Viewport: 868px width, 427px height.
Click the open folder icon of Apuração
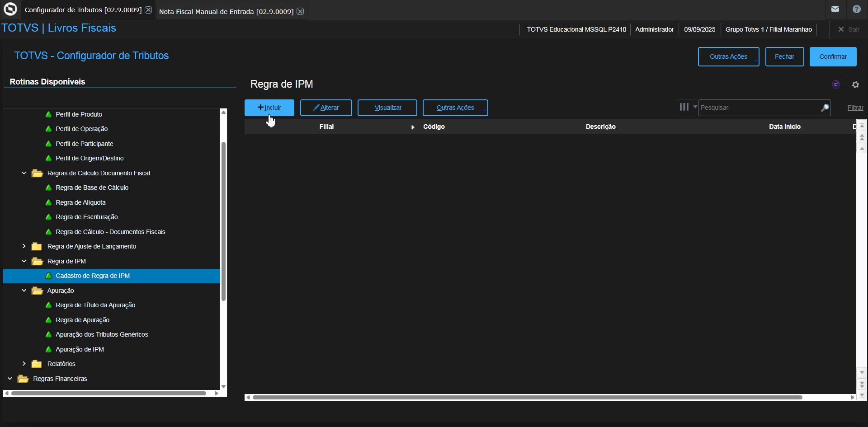(x=37, y=291)
